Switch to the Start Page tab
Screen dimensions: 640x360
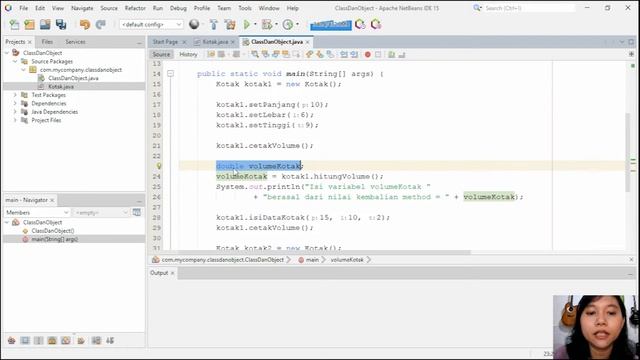tap(165, 42)
